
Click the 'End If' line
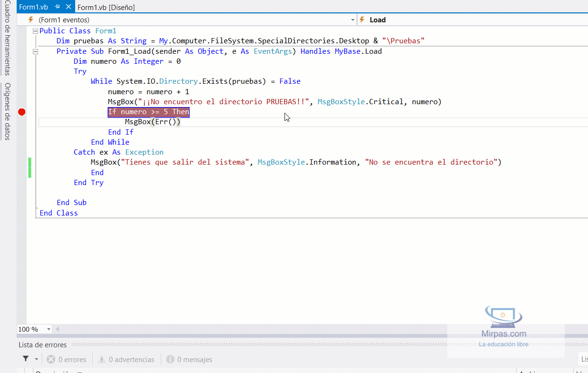(x=121, y=132)
